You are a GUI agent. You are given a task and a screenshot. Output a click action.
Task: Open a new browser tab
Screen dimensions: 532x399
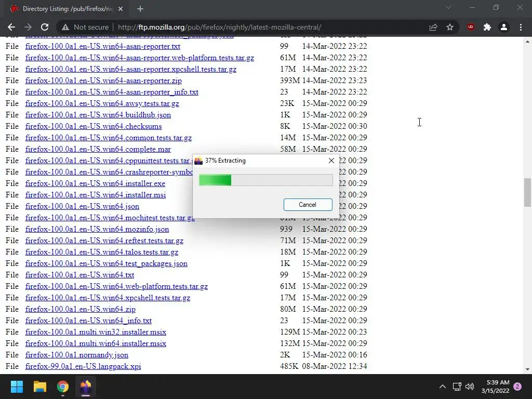point(140,9)
